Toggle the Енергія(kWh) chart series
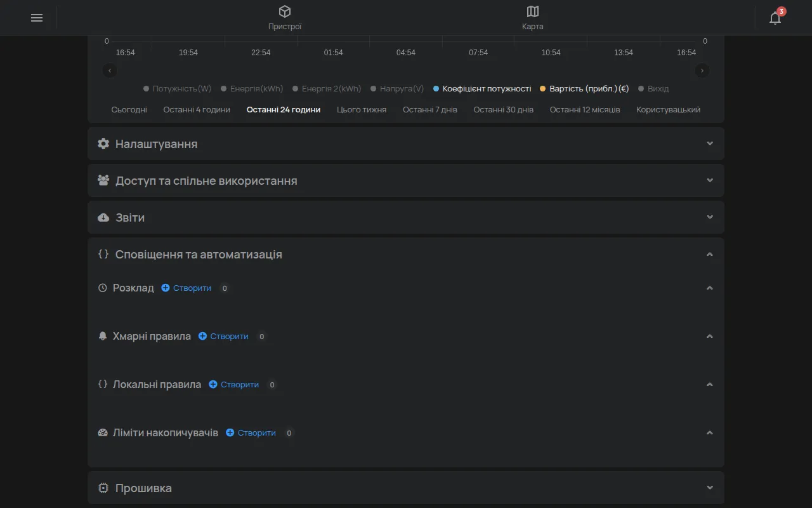 click(x=252, y=89)
